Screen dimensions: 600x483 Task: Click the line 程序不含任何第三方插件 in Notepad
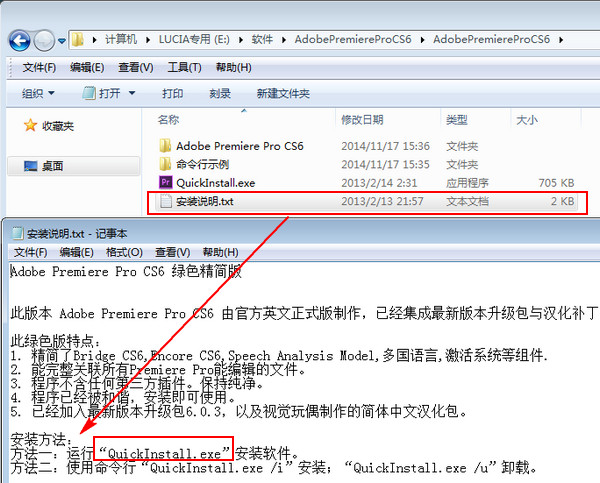[x=137, y=383]
